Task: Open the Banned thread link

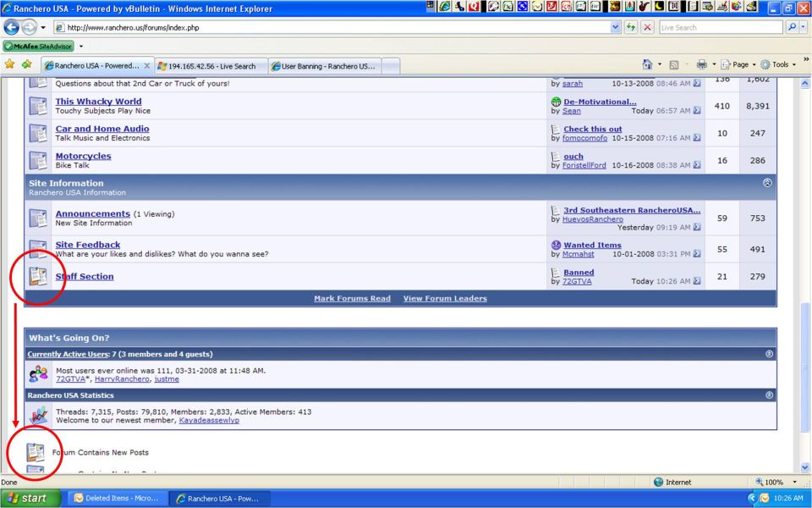Action: click(579, 272)
